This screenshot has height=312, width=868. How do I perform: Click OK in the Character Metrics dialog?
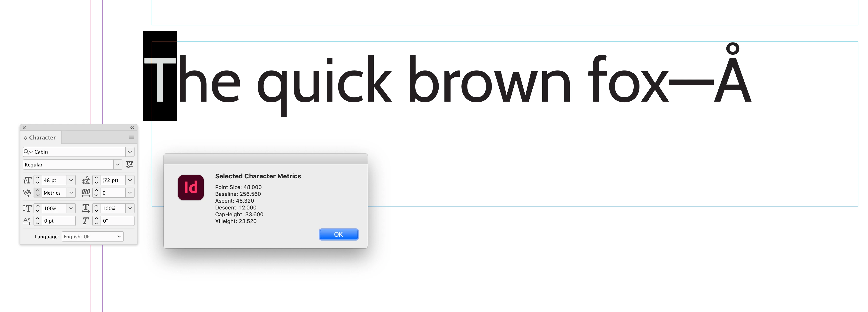pyautogui.click(x=338, y=234)
